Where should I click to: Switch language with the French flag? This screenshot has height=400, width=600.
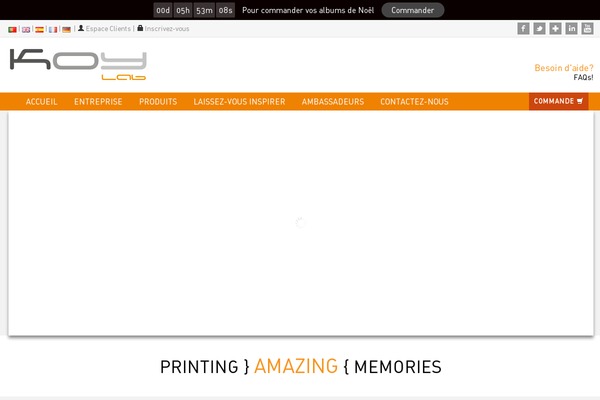pyautogui.click(x=53, y=29)
